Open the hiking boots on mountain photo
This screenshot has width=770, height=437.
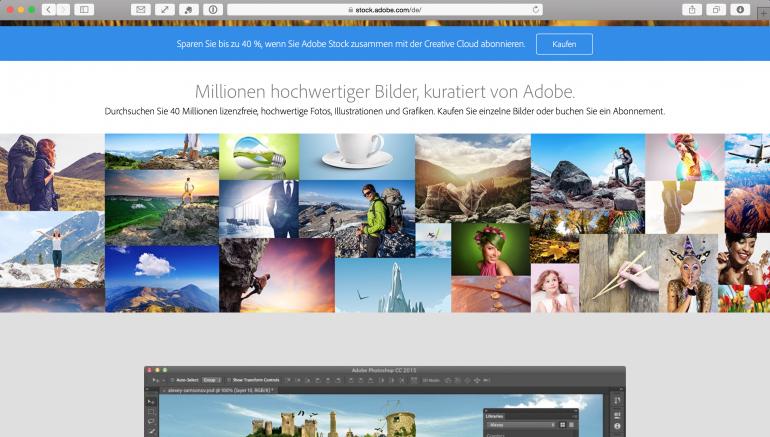473,178
